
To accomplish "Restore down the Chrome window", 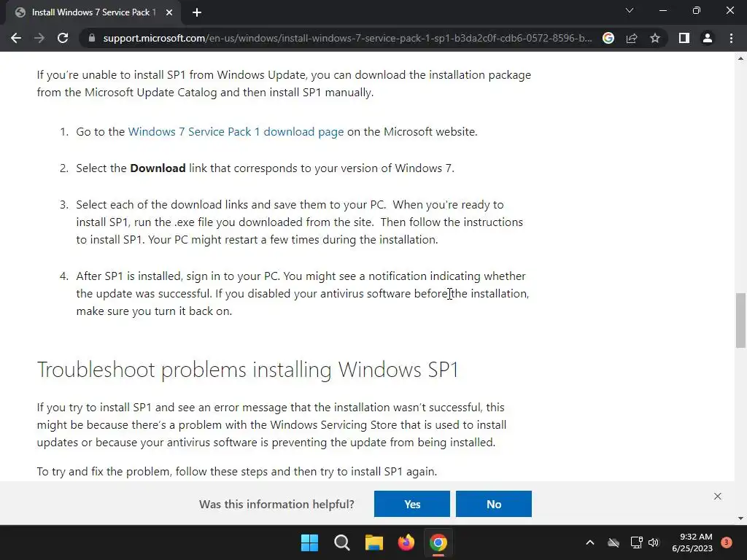I will point(697,10).
